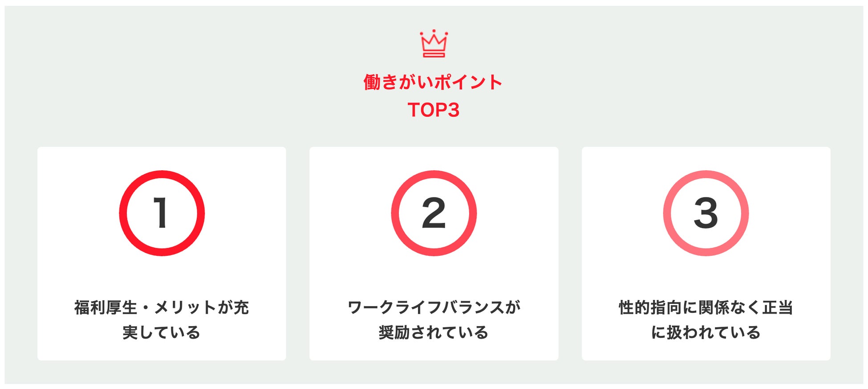
Task: Click the TOP3 red title text
Action: pyautogui.click(x=434, y=110)
